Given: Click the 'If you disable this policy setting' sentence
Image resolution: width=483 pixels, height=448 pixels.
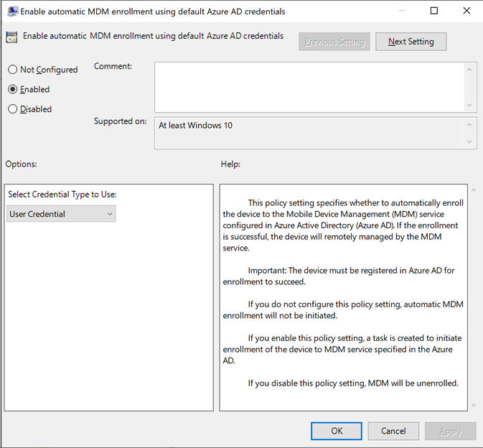Looking at the screenshot, I should (353, 383).
